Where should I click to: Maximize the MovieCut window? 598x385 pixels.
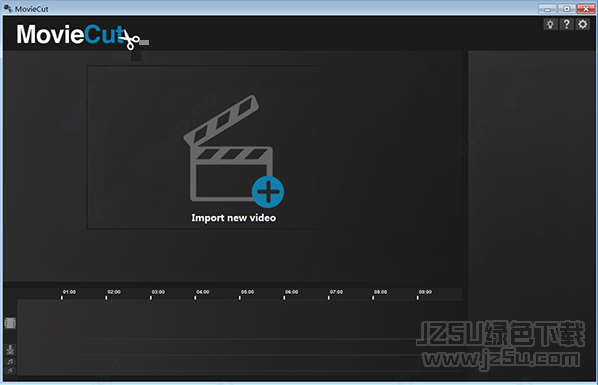(567, 8)
